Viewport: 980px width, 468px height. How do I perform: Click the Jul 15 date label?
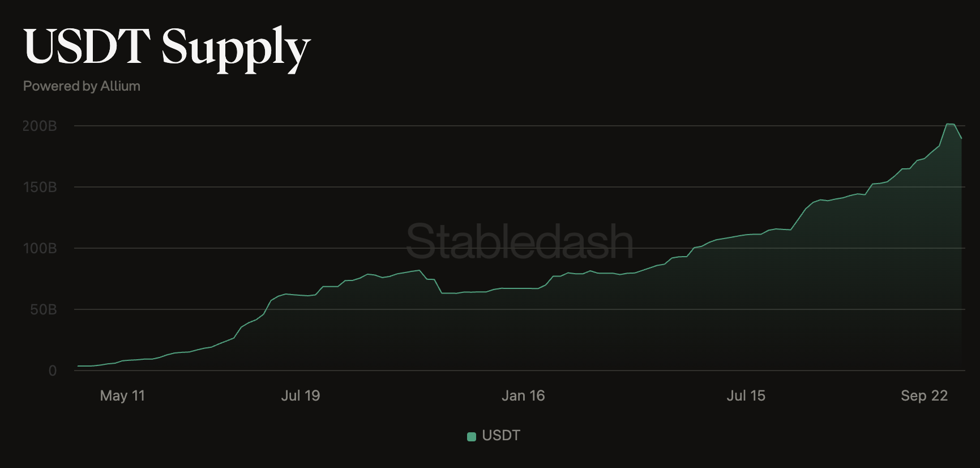pos(746,395)
